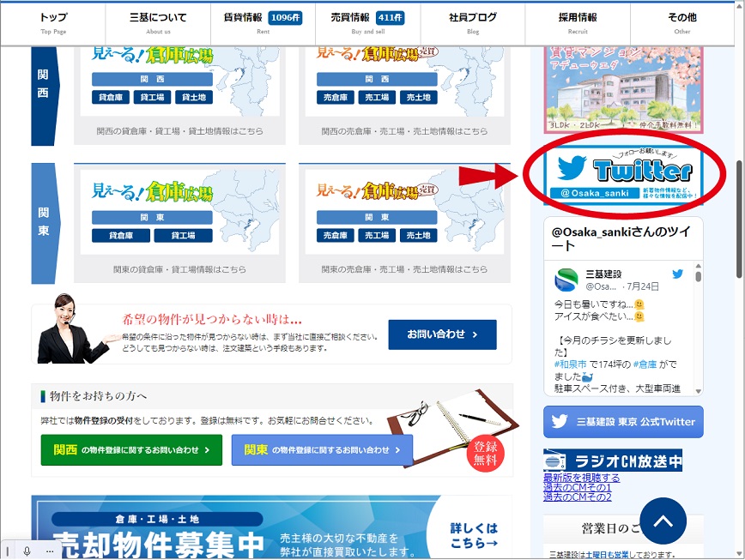Click the ラジオCM放送中 radio banner
The height and width of the screenshot is (560, 745).
tap(613, 461)
